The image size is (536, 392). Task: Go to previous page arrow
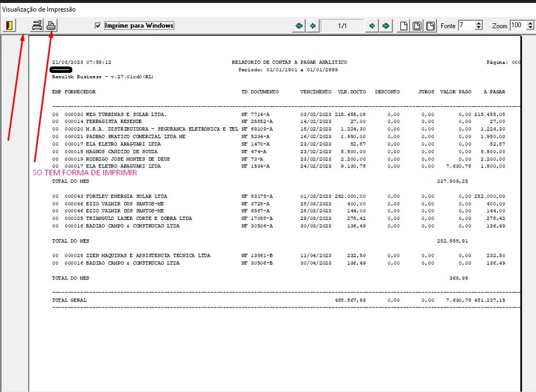coord(313,26)
